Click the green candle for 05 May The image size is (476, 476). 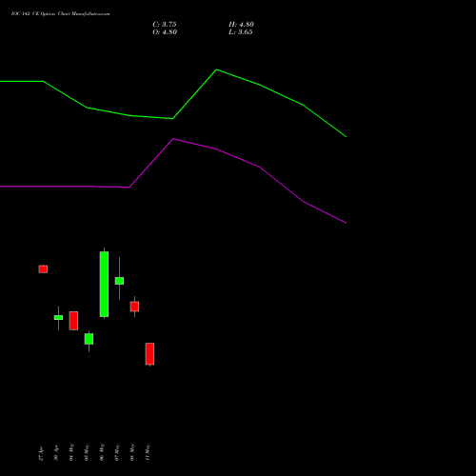[x=89, y=339]
